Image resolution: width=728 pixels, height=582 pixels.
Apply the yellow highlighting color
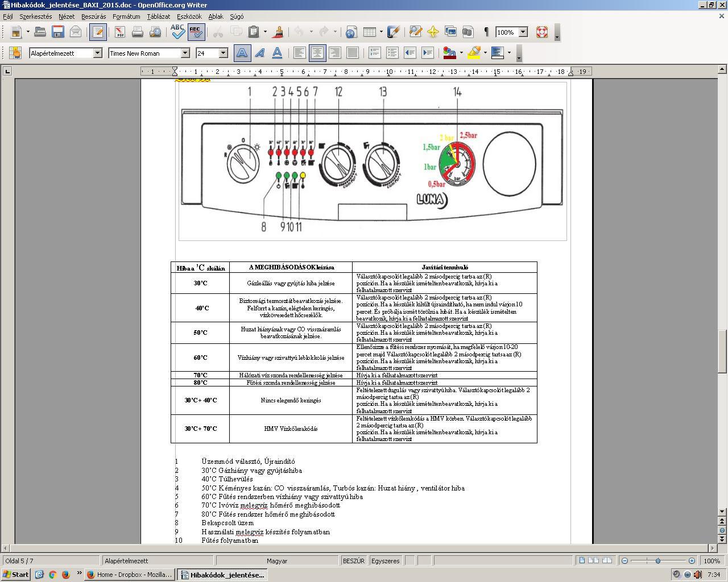point(474,53)
